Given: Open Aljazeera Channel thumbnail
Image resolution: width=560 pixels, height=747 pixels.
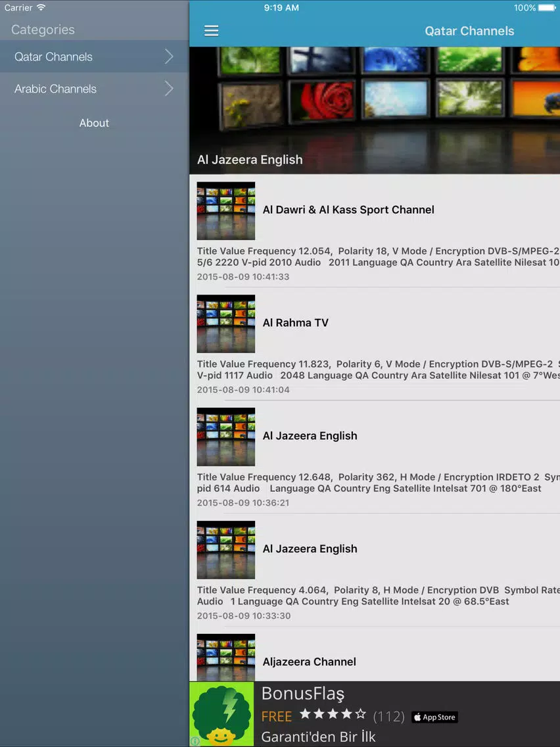Looking at the screenshot, I should [x=225, y=657].
